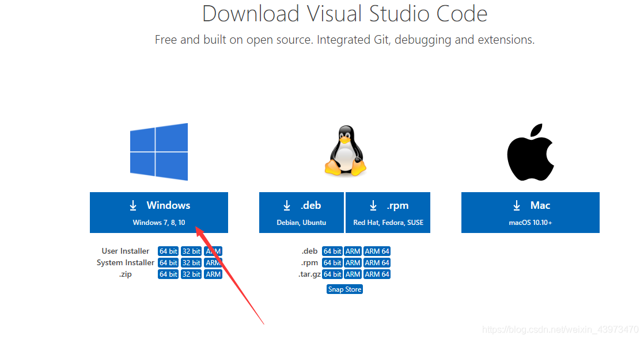Image resolution: width=644 pixels, height=340 pixels.
Task: Click the Windows '.zip' row label
Action: click(125, 274)
